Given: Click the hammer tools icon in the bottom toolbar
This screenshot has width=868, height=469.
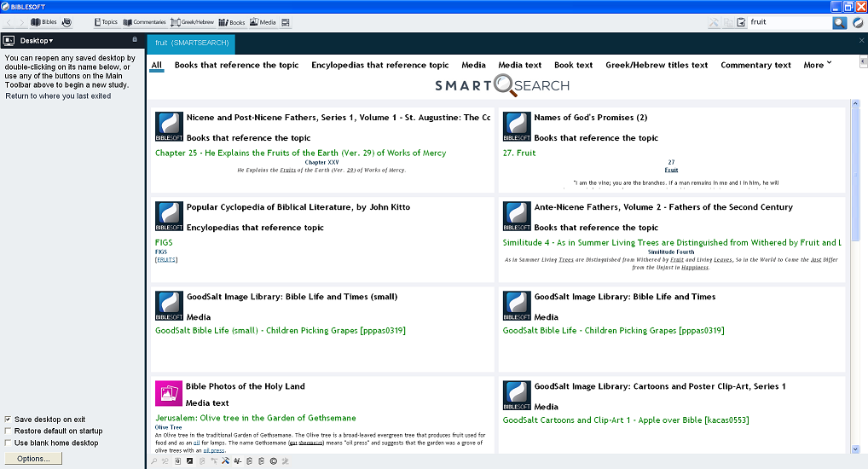Looking at the screenshot, I should 225,461.
